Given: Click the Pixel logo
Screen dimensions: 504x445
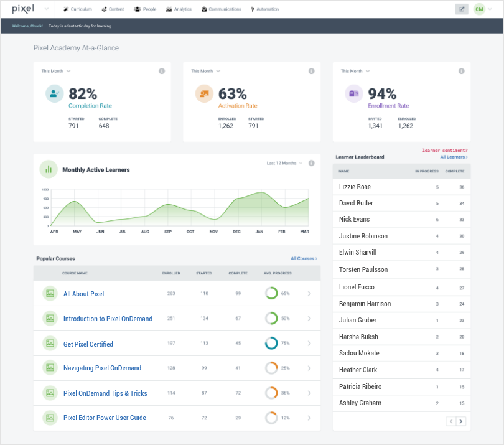Looking at the screenshot, I should [x=23, y=9].
